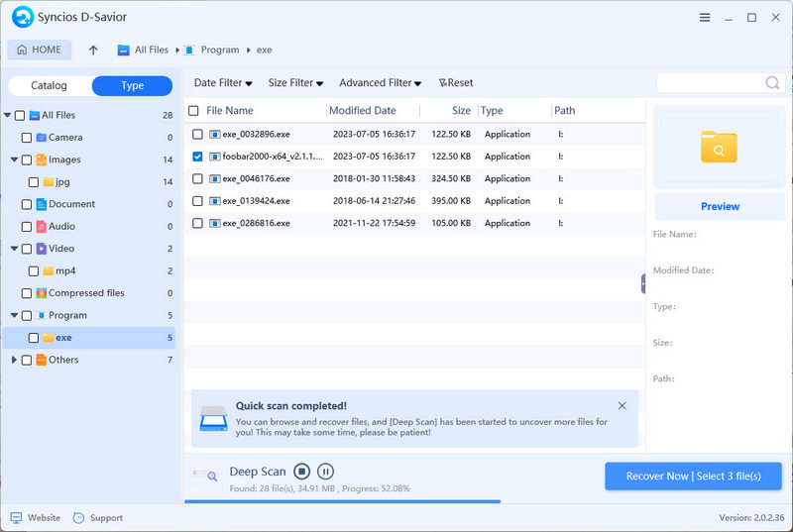Click the Syncios D-Savior logo icon
Screen dimensions: 793x532
[23, 17]
